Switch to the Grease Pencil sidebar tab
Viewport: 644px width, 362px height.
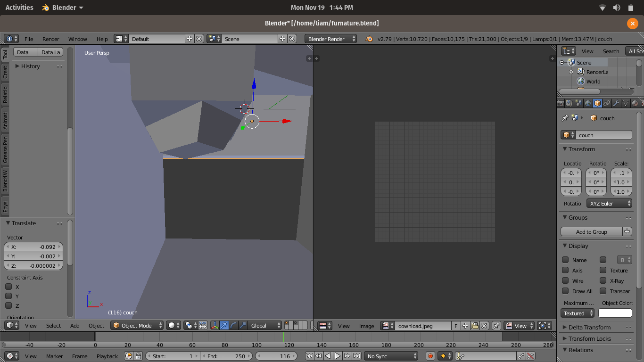(5, 149)
